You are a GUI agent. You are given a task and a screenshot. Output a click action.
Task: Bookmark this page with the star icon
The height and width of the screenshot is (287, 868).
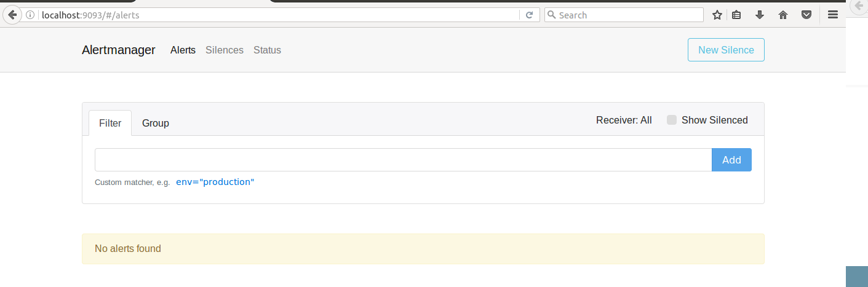pyautogui.click(x=717, y=15)
